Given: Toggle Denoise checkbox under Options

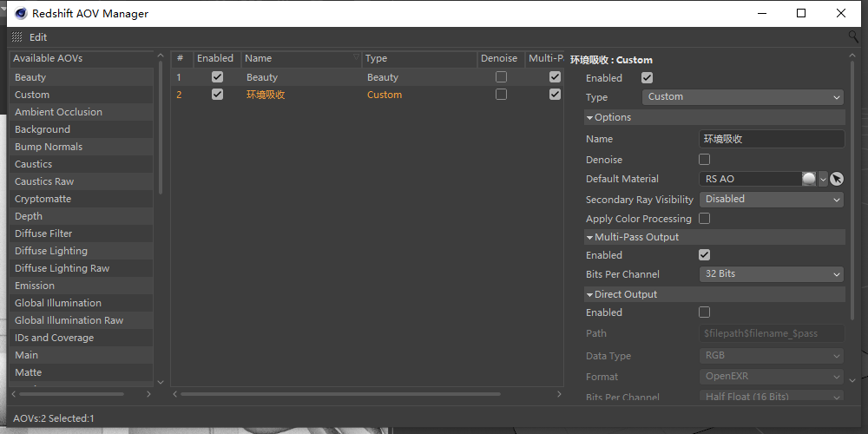Looking at the screenshot, I should point(704,160).
